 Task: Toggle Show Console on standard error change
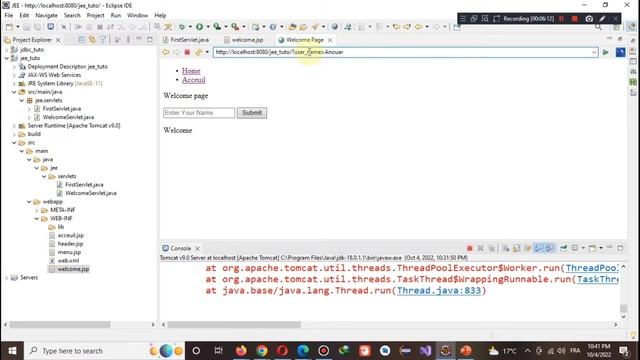point(549,248)
